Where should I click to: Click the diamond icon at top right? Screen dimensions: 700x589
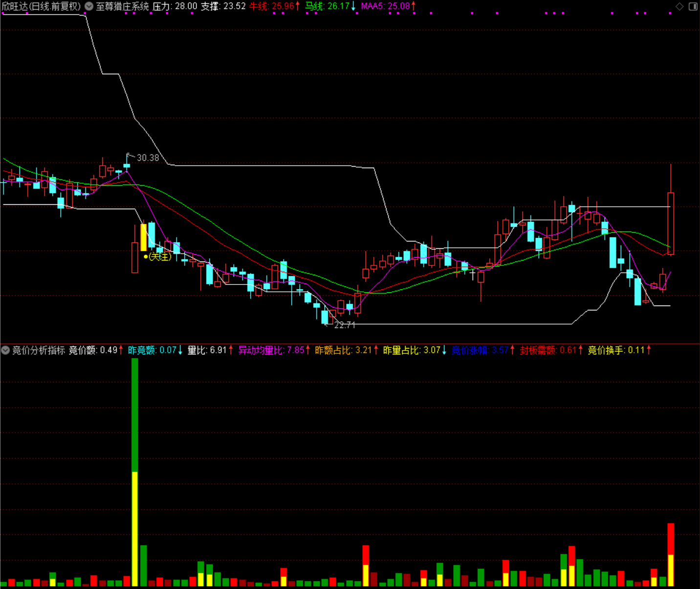[679, 6]
